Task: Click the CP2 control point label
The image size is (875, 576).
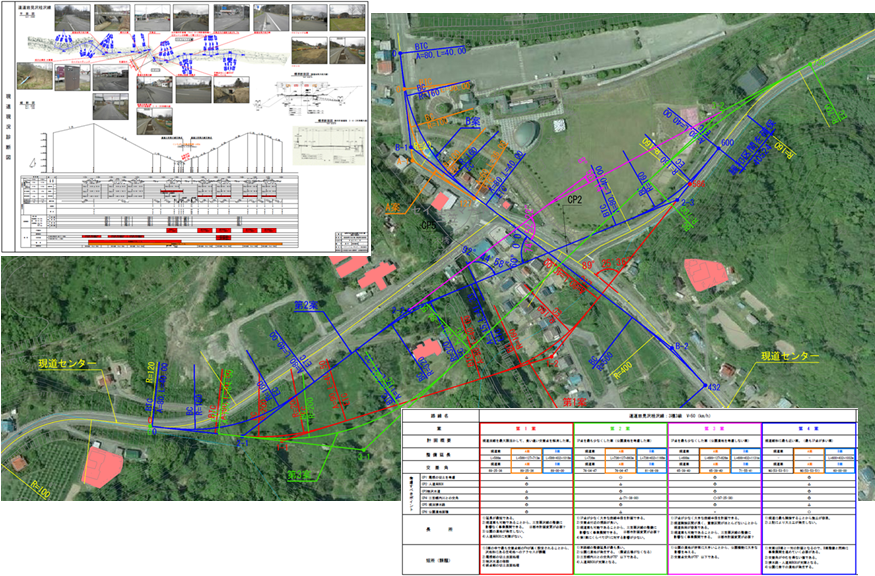Action: point(574,200)
